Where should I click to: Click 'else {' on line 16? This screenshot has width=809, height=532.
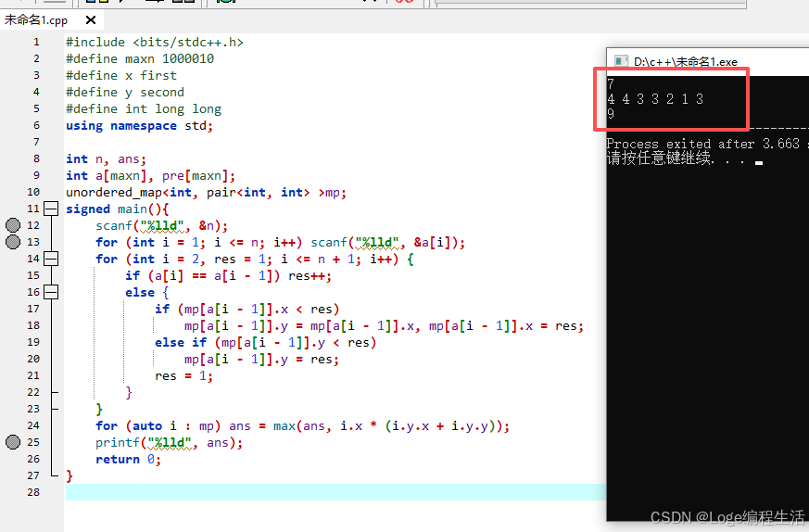coord(147,292)
